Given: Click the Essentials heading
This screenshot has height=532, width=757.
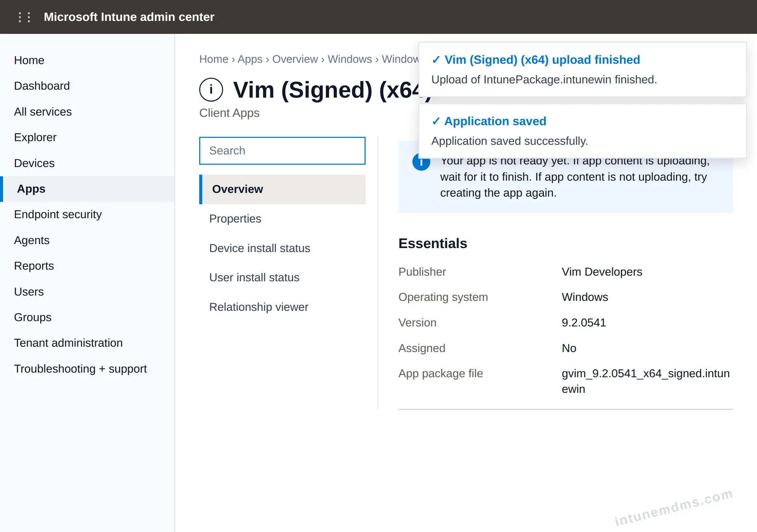Looking at the screenshot, I should [433, 243].
